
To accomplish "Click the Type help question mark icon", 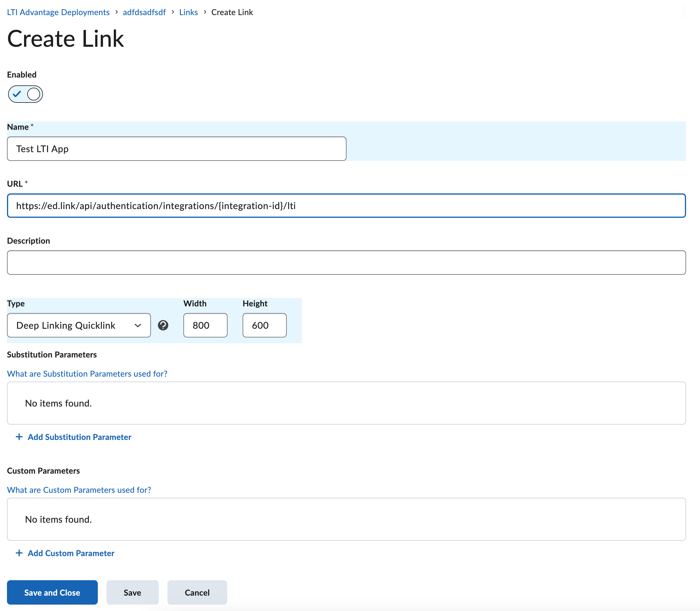I will point(163,325).
